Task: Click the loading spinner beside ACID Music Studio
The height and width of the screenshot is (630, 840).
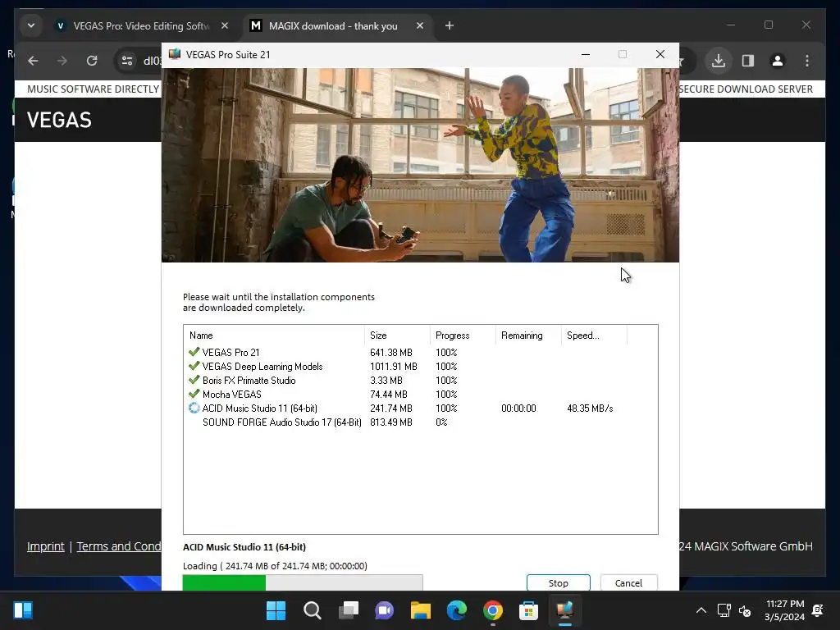Action: [194, 409]
